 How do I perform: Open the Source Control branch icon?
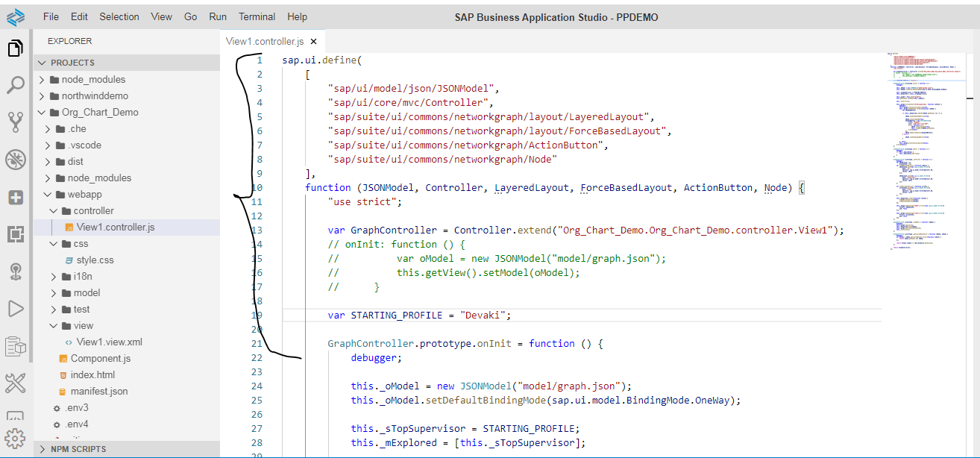[x=15, y=122]
